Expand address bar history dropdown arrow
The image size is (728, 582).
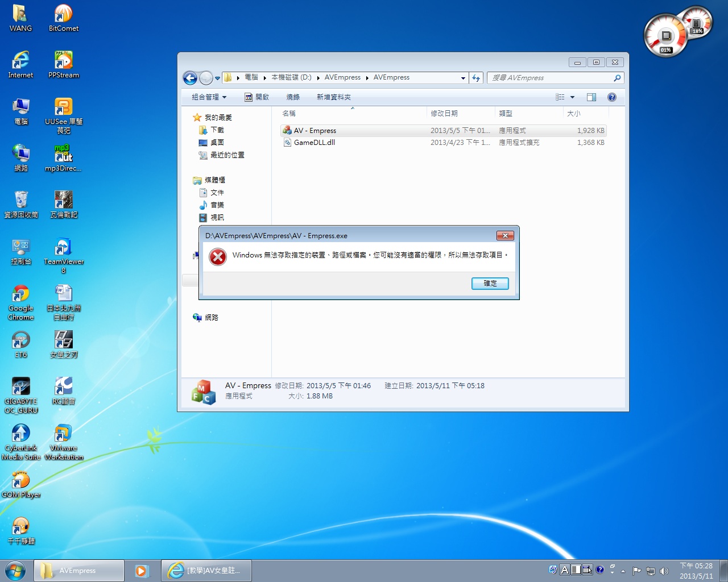[463, 78]
